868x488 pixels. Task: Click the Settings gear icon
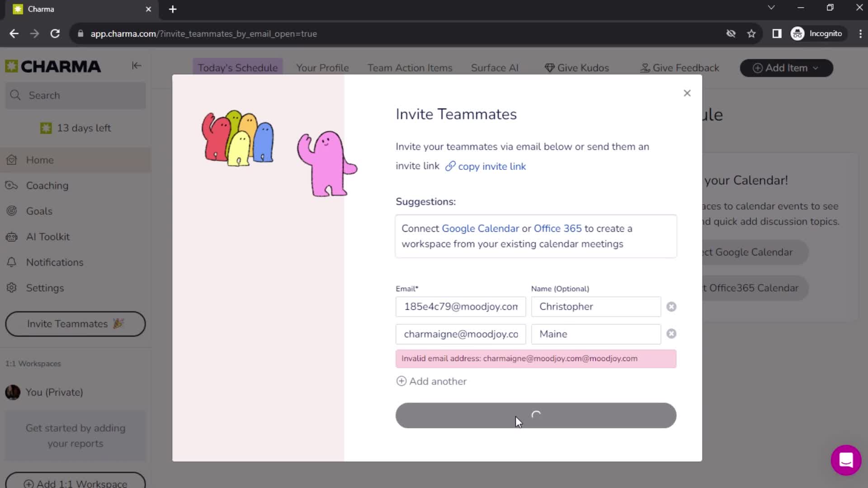coord(12,288)
